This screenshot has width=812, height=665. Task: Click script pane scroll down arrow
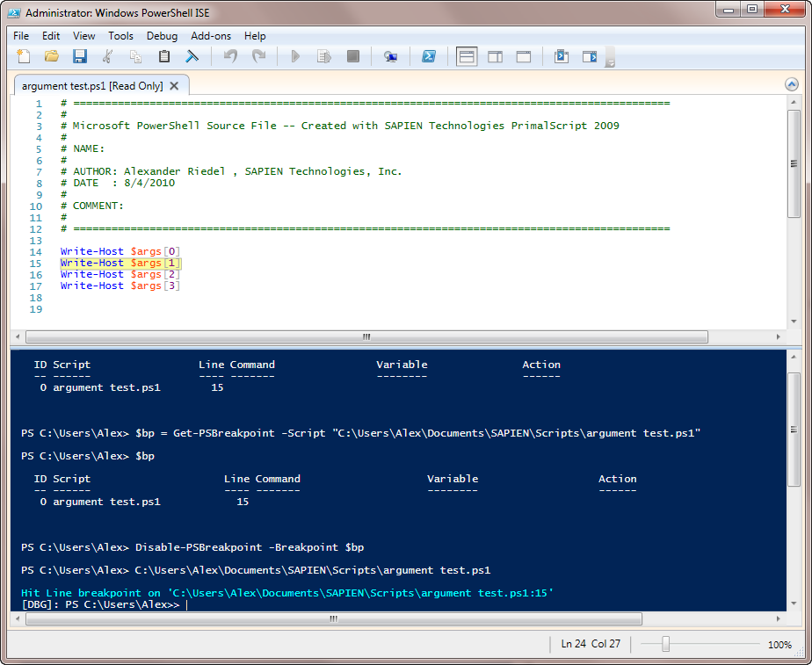click(794, 322)
